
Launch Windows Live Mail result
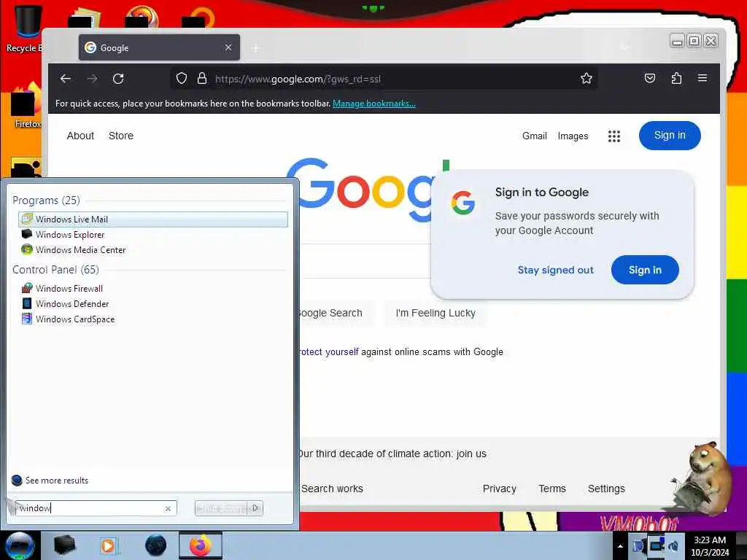(153, 219)
